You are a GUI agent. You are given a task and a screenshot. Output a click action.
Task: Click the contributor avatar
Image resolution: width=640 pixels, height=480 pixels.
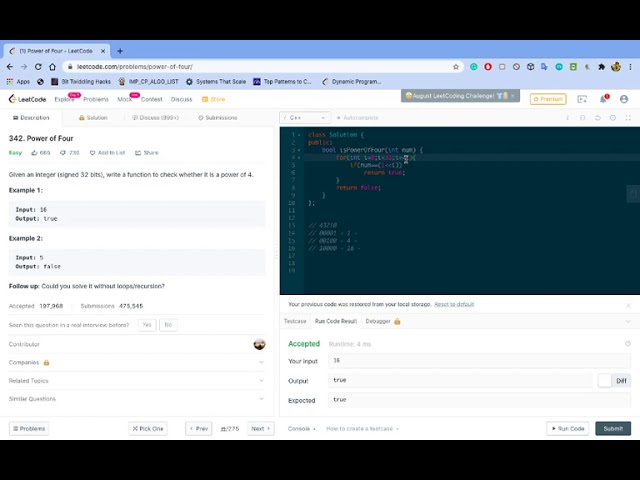(259, 344)
